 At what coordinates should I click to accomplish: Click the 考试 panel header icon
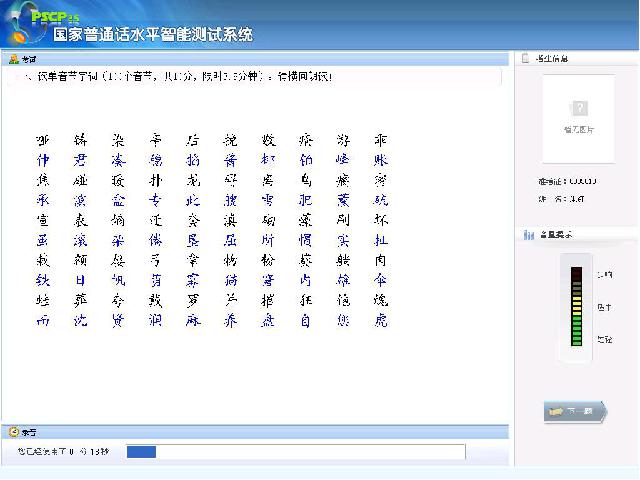click(13, 59)
